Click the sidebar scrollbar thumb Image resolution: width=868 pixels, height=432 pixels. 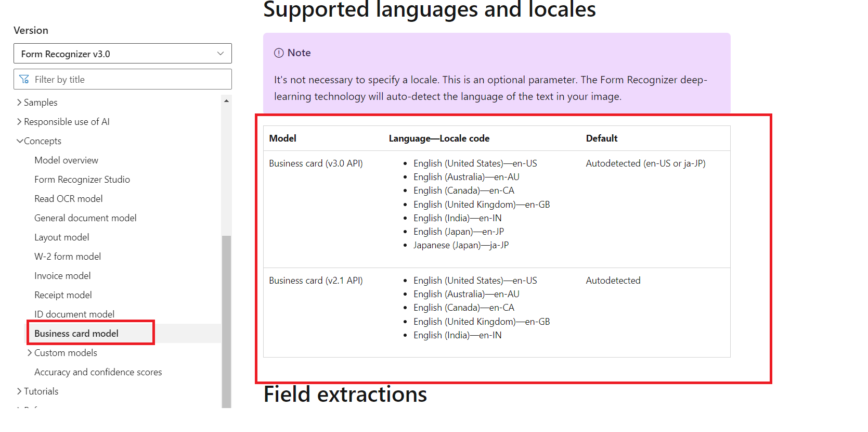226,321
